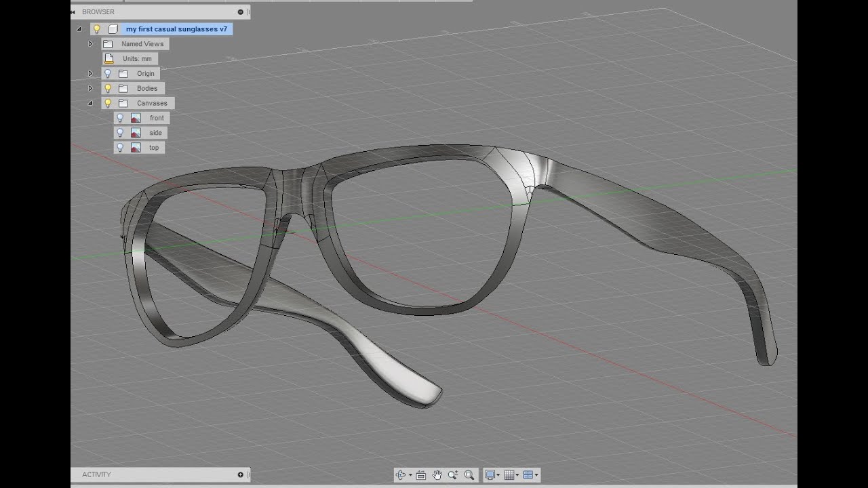Toggle the Bodies folder visibility bulb

(x=107, y=88)
